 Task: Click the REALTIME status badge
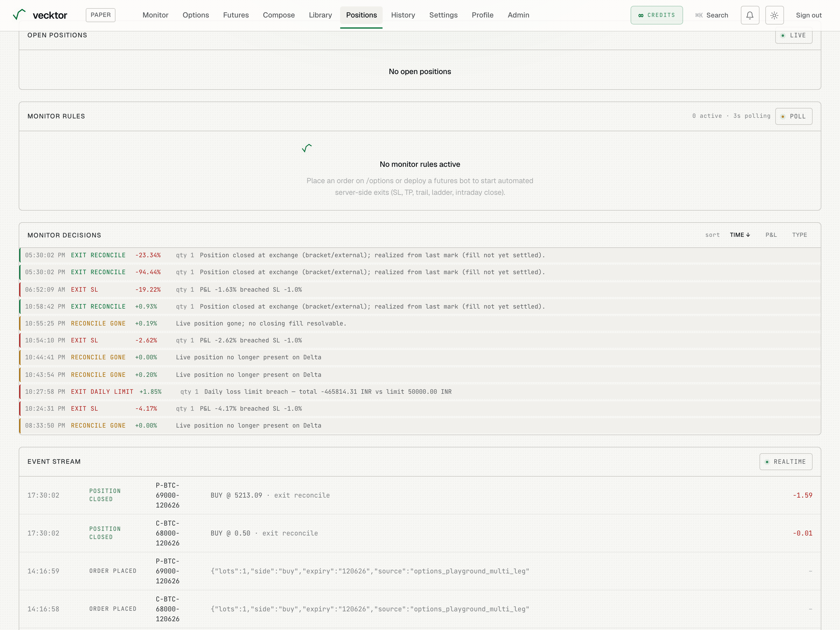click(x=786, y=462)
